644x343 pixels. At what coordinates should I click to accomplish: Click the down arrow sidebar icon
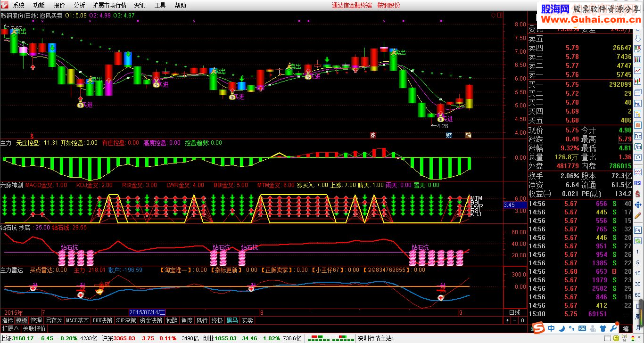pos(638,39)
